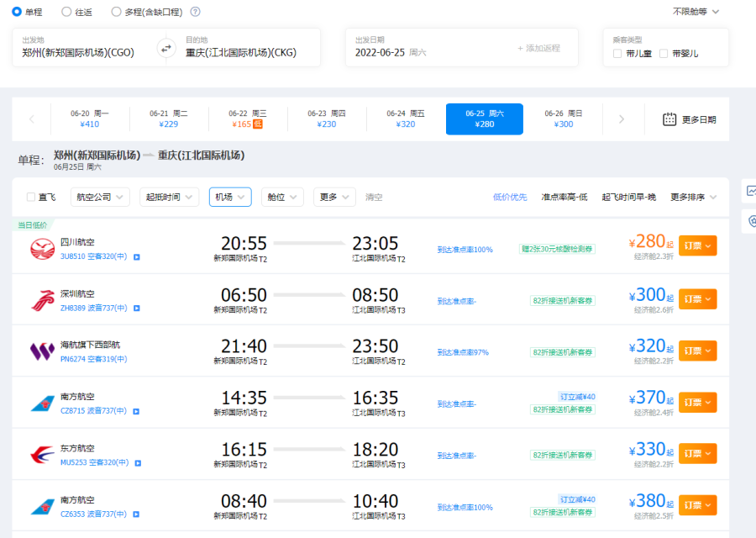Open the airport (机场) filter dropdown
Screen dimensions: 756x538
click(230, 198)
